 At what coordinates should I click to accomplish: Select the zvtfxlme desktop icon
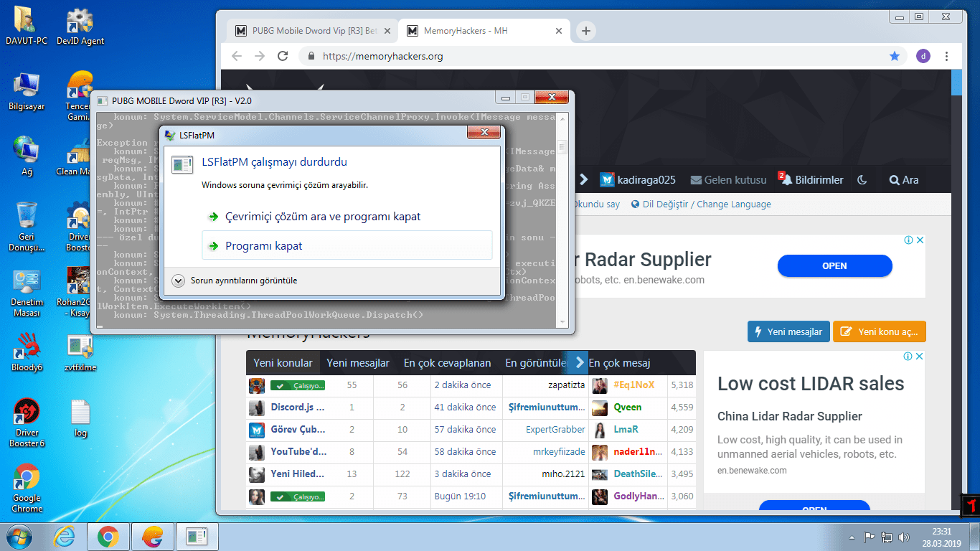coord(80,352)
